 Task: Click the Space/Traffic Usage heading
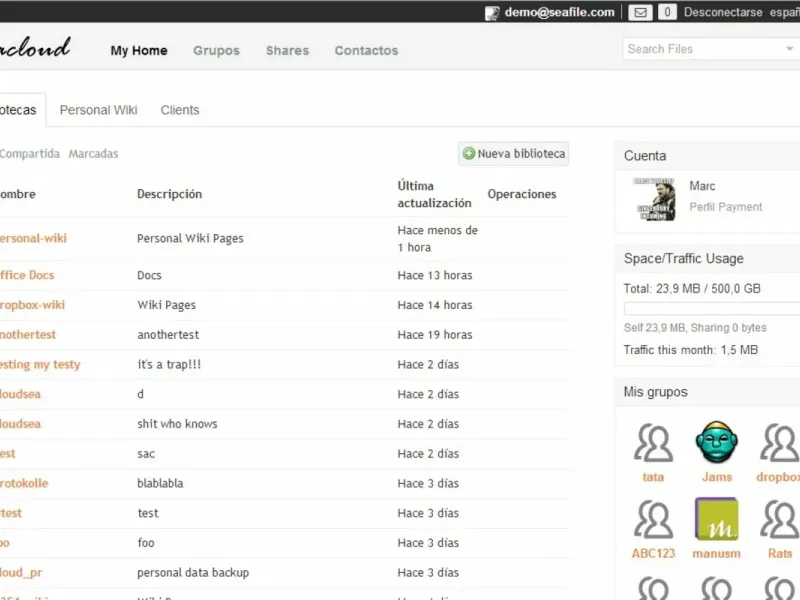click(683, 259)
